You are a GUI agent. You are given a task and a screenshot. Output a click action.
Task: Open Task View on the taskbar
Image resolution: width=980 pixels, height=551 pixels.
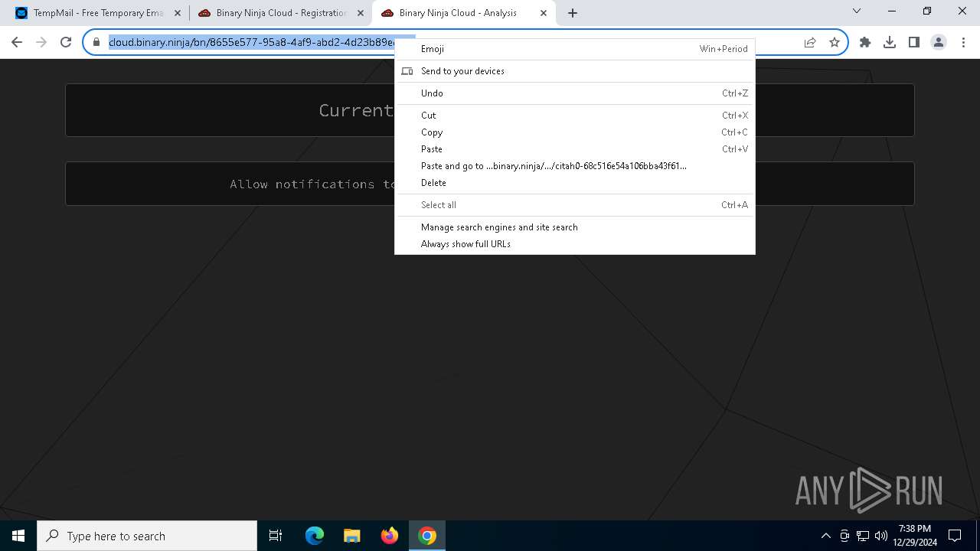[x=276, y=536]
